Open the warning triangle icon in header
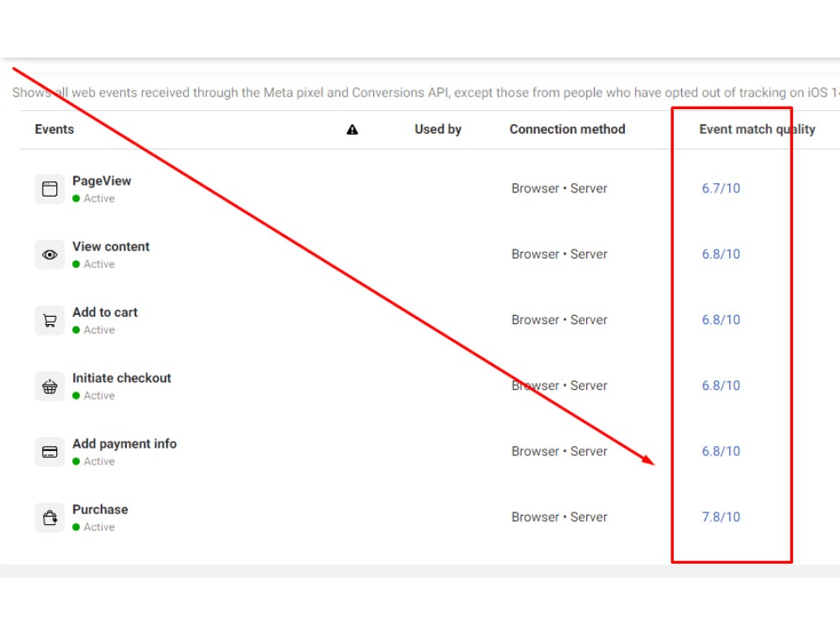 pyautogui.click(x=353, y=129)
